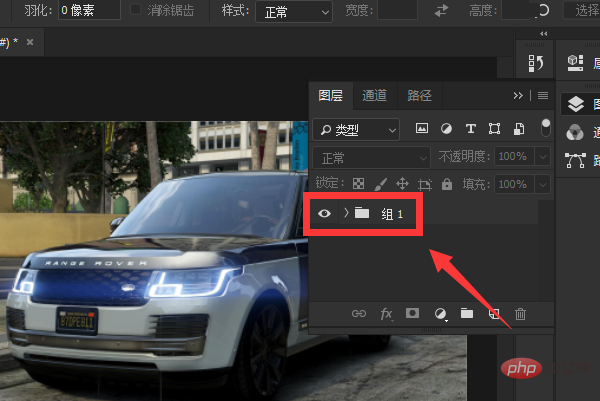Click the 不透明度 100% value field
Screen dimensions: 600x401
pos(514,156)
